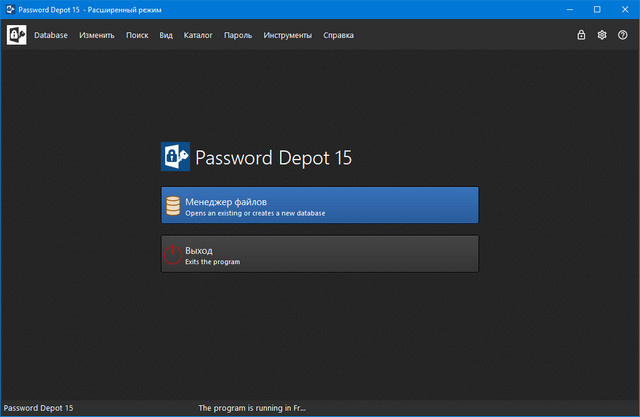Viewport: 640px width, 417px height.
Task: Open the Справка menu
Action: (x=338, y=35)
